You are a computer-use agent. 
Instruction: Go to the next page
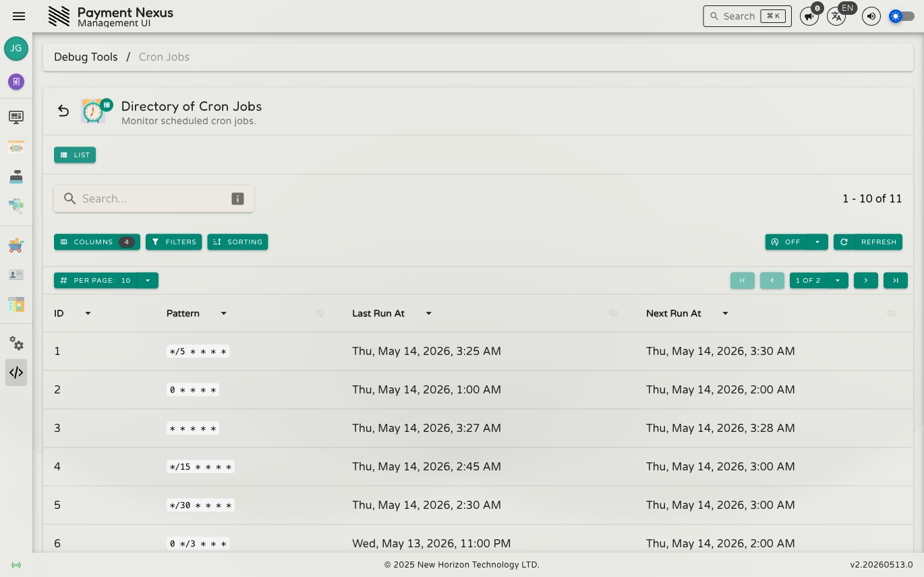point(866,280)
